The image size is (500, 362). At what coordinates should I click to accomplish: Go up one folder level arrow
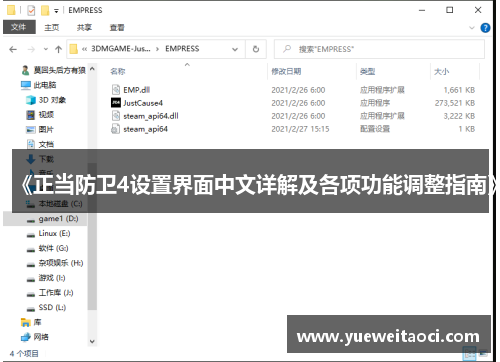[58, 50]
